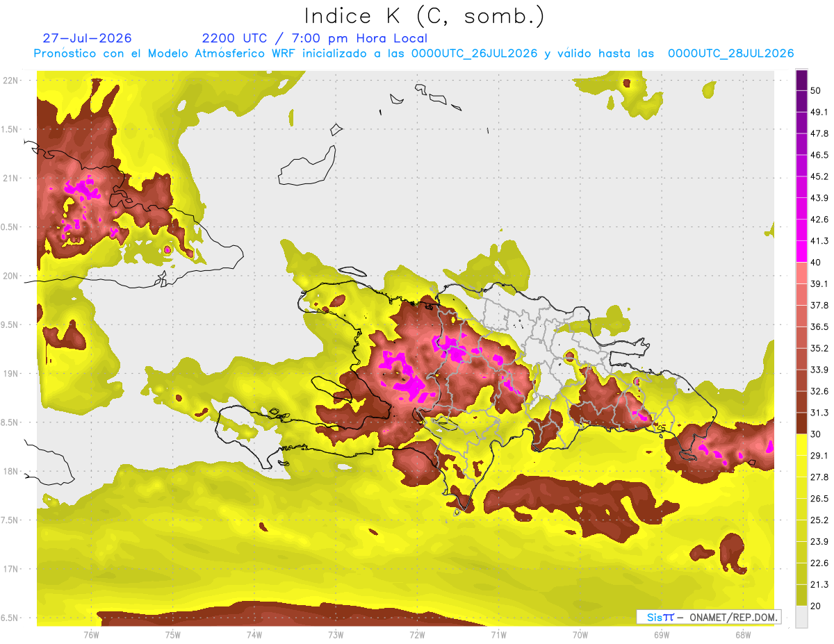Click the gray swatch below scale value 20
834x644 pixels.
coord(802,616)
